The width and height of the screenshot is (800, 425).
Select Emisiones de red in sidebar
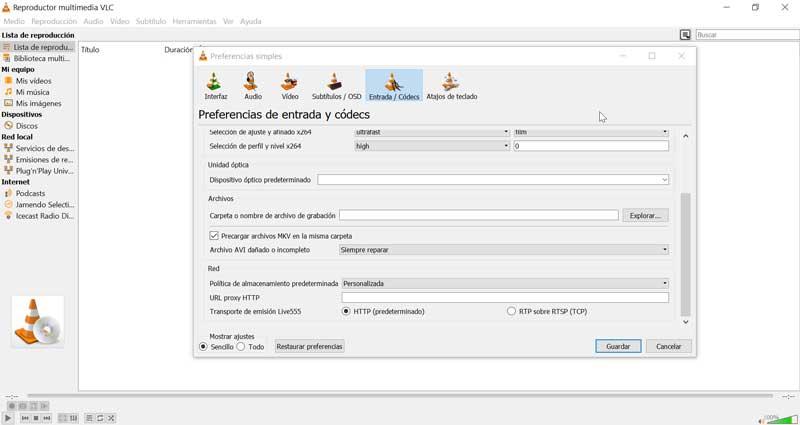(x=38, y=159)
